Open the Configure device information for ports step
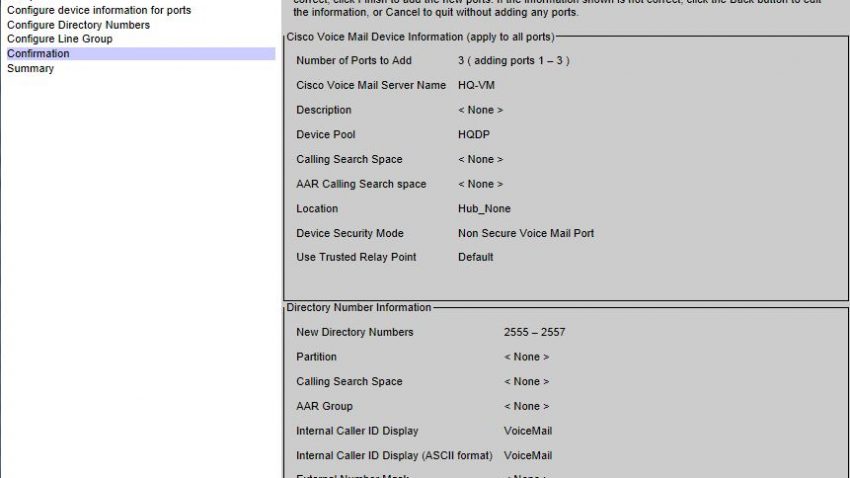The width and height of the screenshot is (850, 478). (x=99, y=10)
